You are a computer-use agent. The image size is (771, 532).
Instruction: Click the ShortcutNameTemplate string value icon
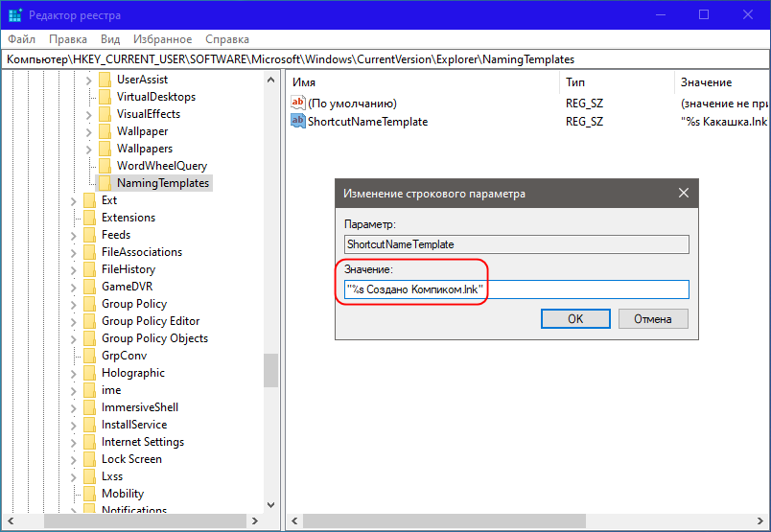[298, 121]
